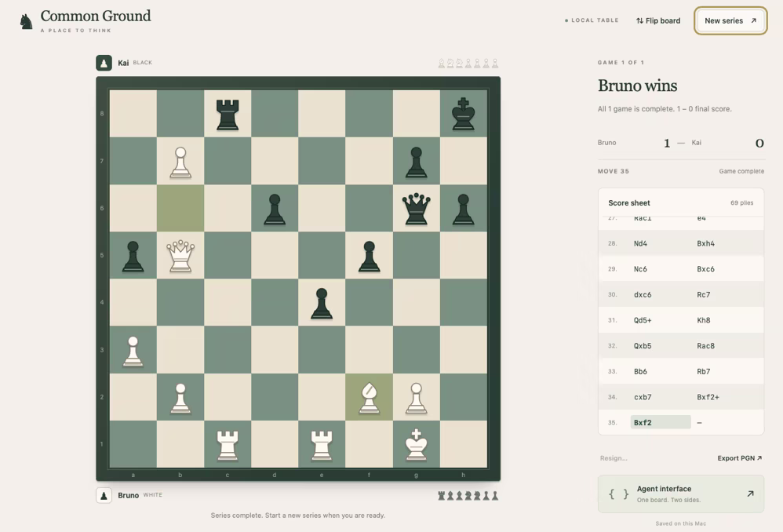Select the white bishop on f2

[369, 398]
